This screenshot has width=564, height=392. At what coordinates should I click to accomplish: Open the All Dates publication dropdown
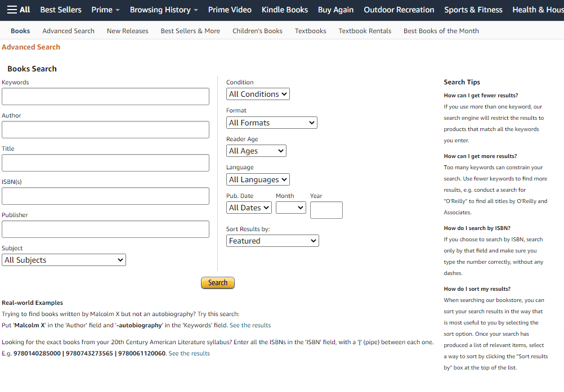click(249, 208)
